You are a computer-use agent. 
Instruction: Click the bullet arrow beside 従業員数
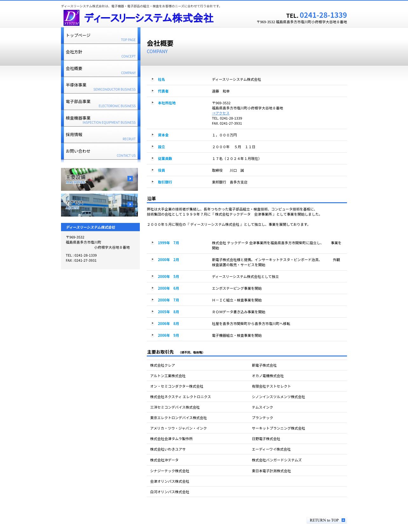point(153,158)
